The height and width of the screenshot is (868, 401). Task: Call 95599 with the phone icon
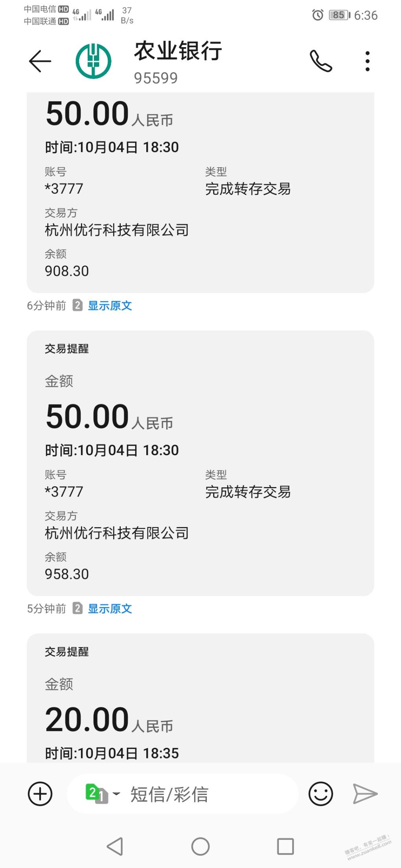(x=321, y=61)
